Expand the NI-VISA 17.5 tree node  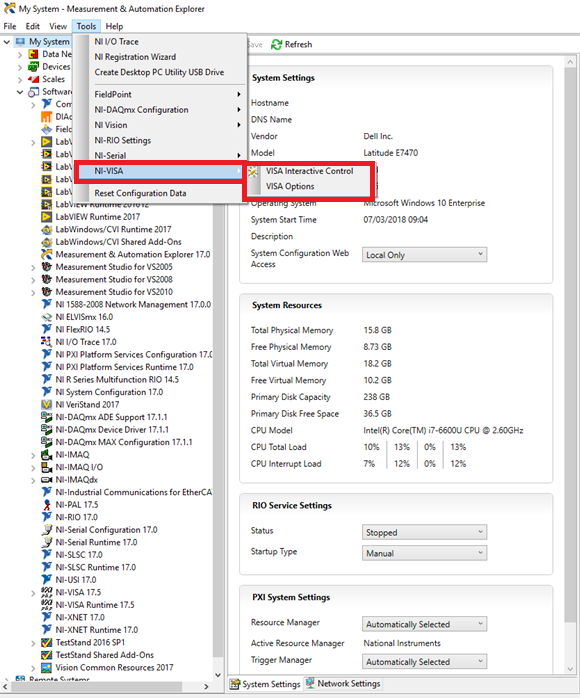(x=33, y=593)
